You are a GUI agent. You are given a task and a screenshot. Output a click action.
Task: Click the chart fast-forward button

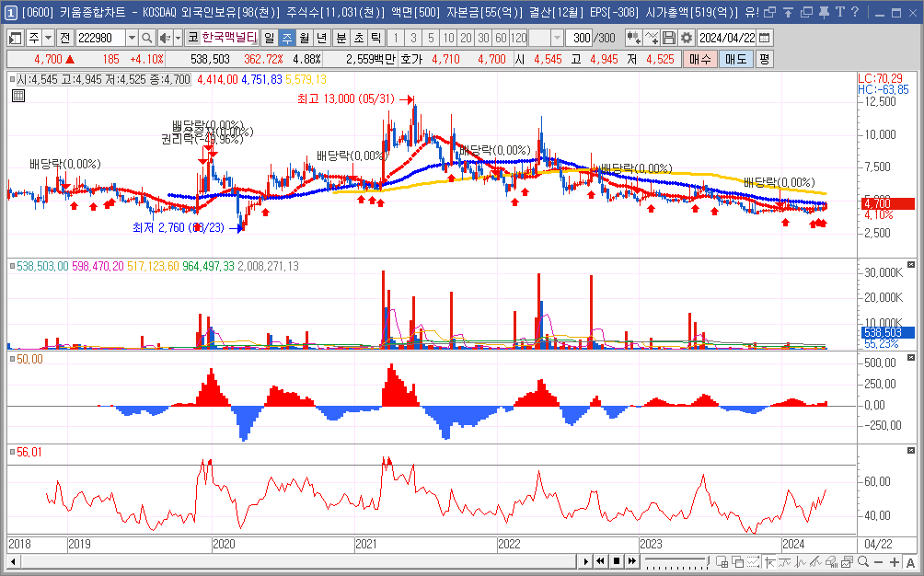[x=631, y=561]
